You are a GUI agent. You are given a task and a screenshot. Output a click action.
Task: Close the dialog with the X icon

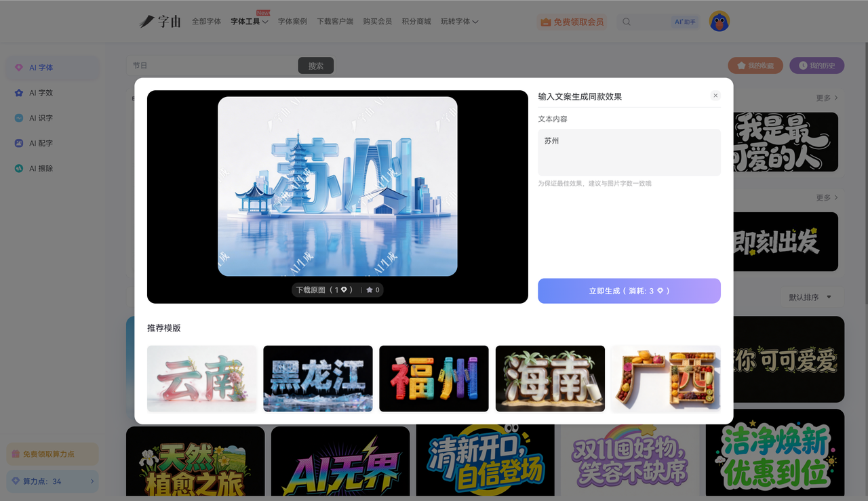[x=715, y=96]
